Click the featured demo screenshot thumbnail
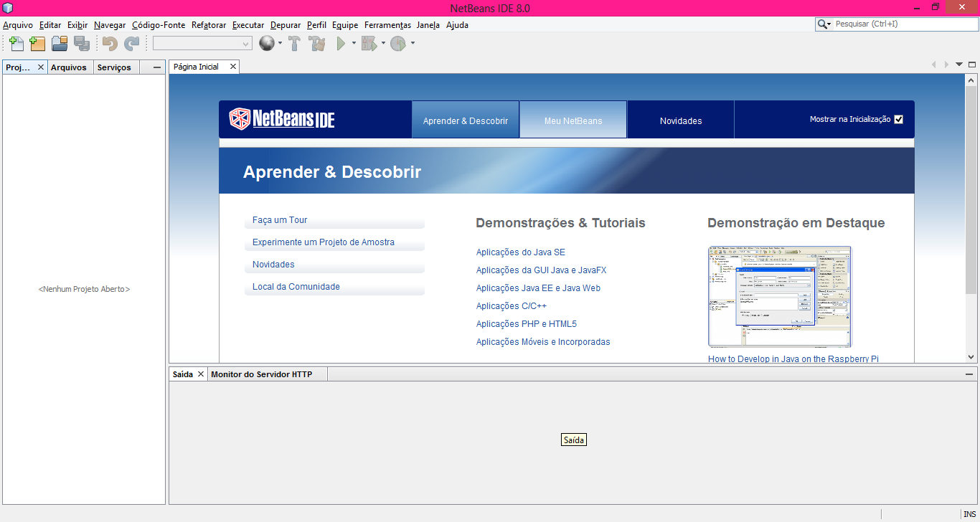The width and height of the screenshot is (980, 522). (x=780, y=297)
